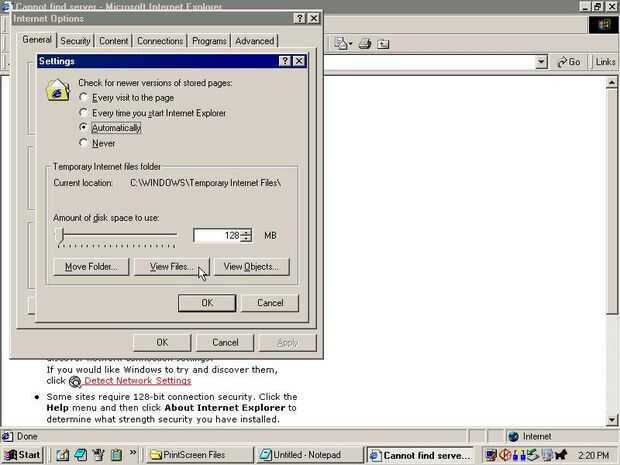Switch to Untitled - Notepad taskbar button
The height and width of the screenshot is (465, 620).
(310, 455)
